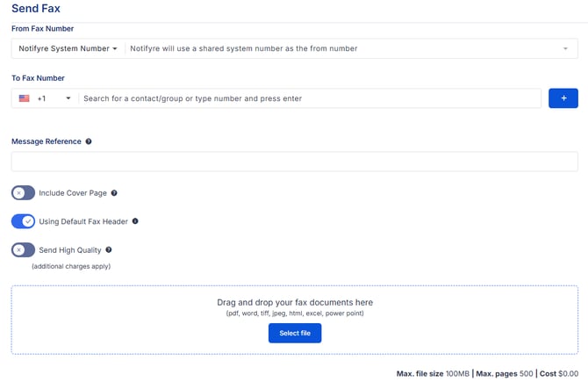Click the contact/group search field
Viewport: 588px width, 389px height.
(x=309, y=98)
